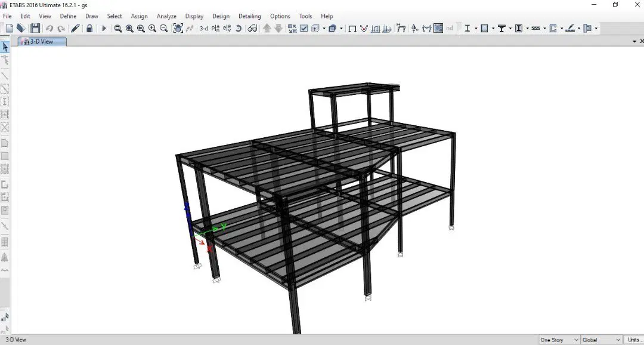Viewport: 644px width, 345px height.
Task: Click the Move Up in List arrow
Action: point(267,29)
